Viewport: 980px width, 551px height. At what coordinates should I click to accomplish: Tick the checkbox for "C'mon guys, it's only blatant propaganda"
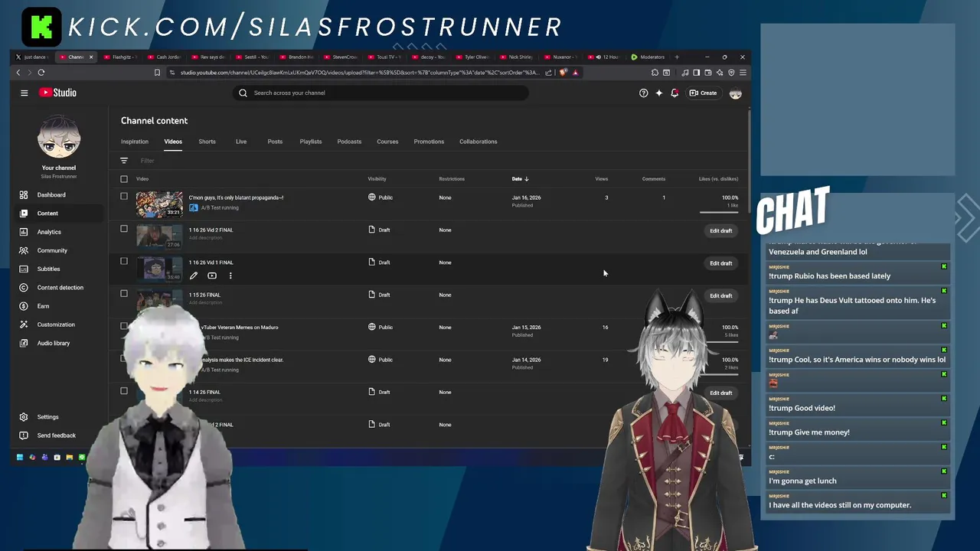coord(124,196)
